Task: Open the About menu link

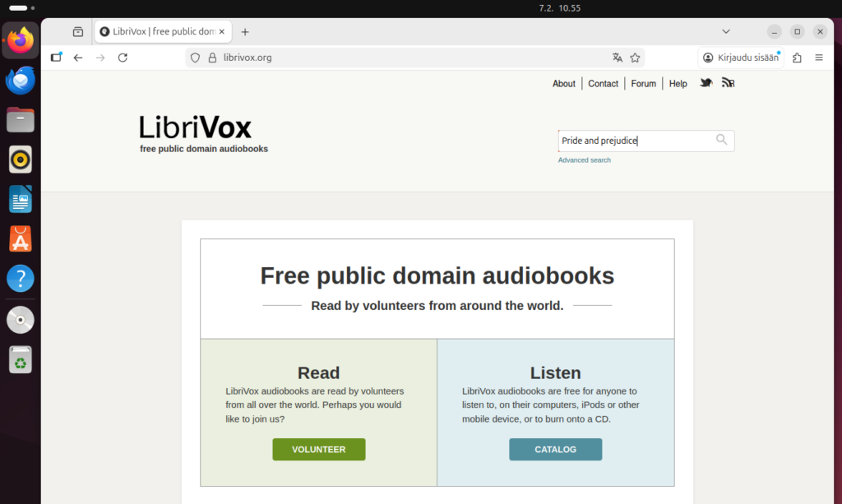Action: click(563, 84)
